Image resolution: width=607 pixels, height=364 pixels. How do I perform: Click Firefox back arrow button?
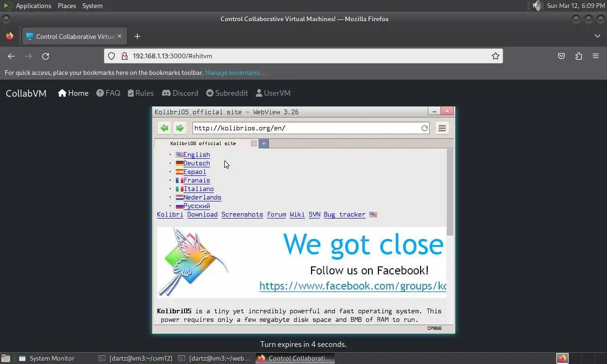click(x=11, y=56)
